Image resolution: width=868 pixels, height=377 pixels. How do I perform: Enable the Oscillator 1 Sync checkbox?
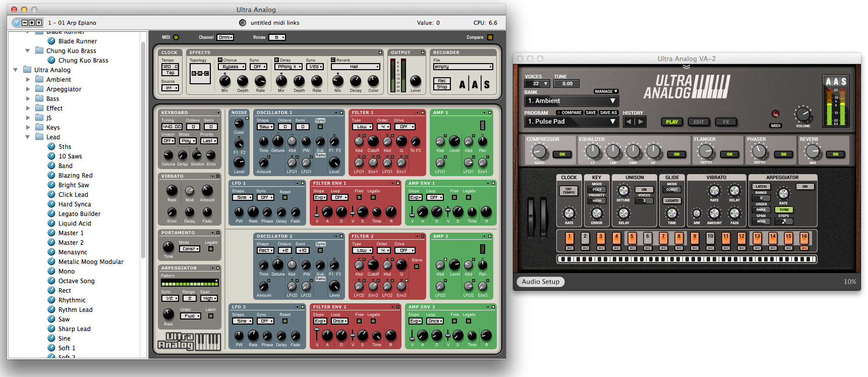tap(320, 127)
